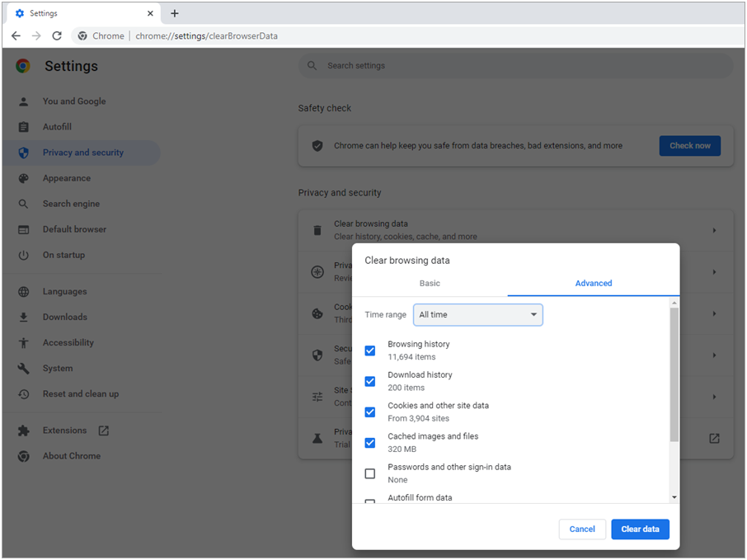Expand the Cookies row arrow
The image size is (747, 560).
[714, 313]
